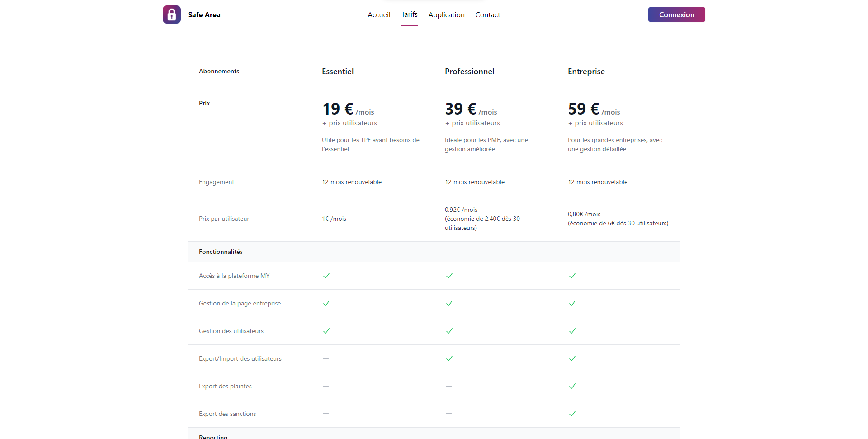868x439 pixels.
Task: Click the 39 € price
Action: pyautogui.click(x=461, y=109)
